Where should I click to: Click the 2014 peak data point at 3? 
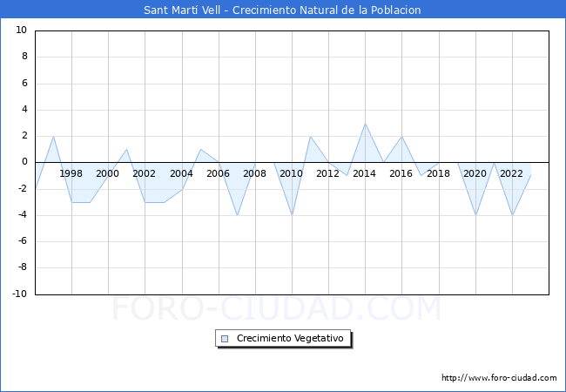click(x=366, y=124)
